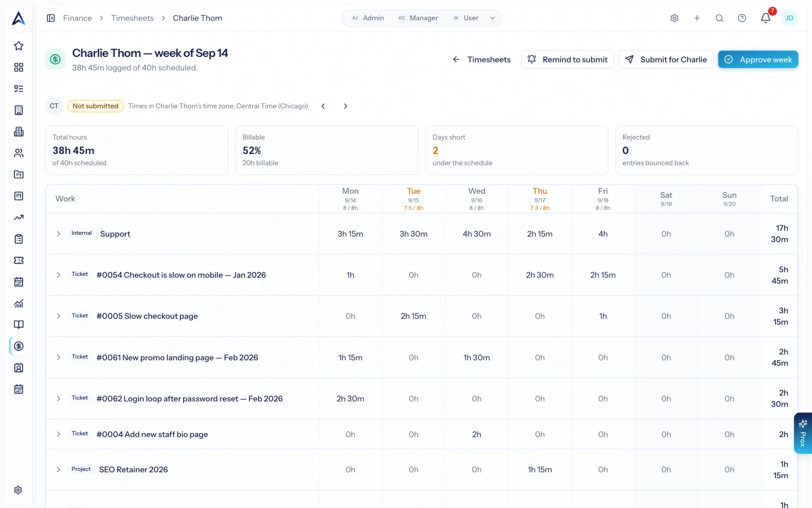Expand the #0062 Login loop row

tap(59, 399)
